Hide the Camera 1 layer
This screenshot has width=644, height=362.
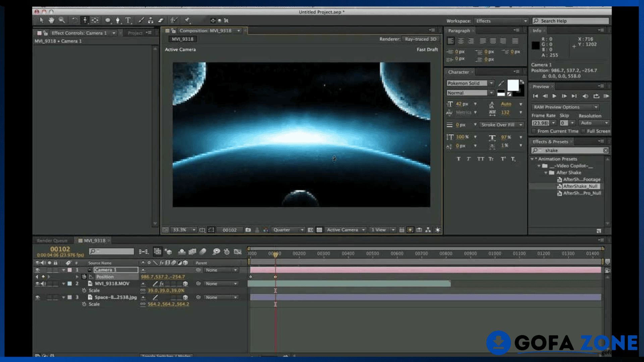(x=38, y=270)
